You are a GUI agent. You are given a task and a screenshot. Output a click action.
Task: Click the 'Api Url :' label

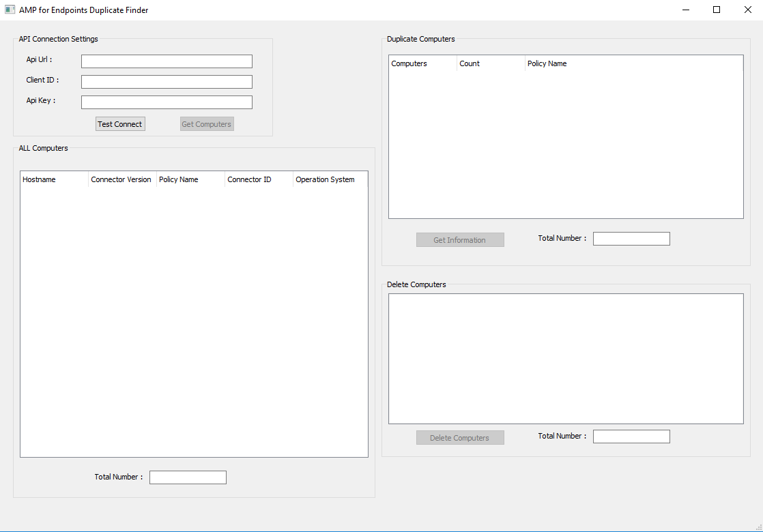[39, 59]
